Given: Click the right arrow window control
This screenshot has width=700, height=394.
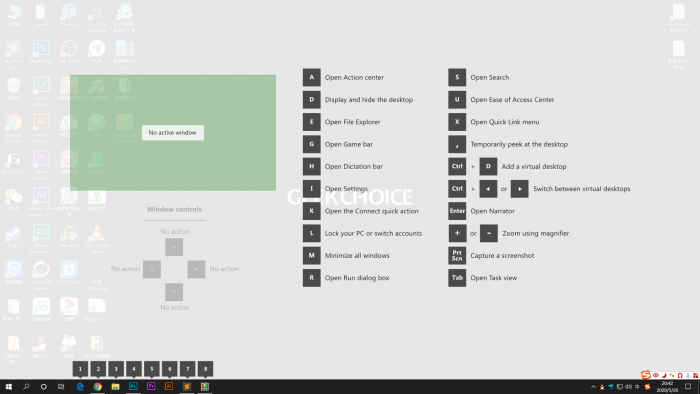Looking at the screenshot, I should tap(196, 269).
